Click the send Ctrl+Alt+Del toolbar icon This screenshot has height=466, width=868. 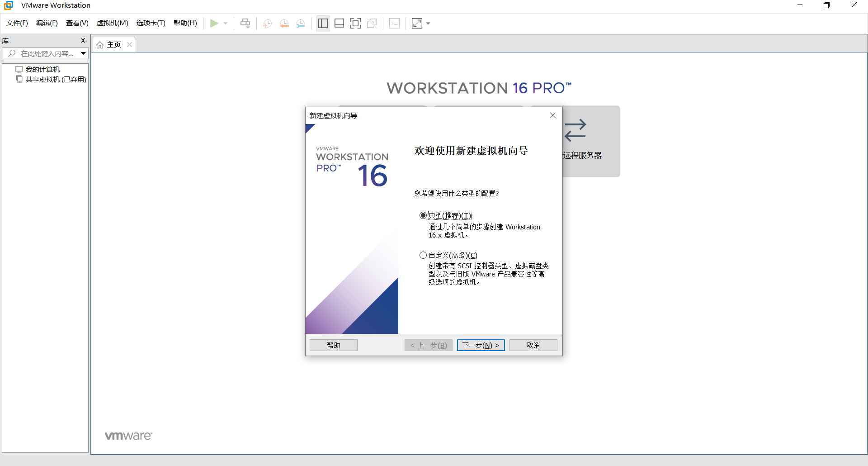click(x=245, y=23)
